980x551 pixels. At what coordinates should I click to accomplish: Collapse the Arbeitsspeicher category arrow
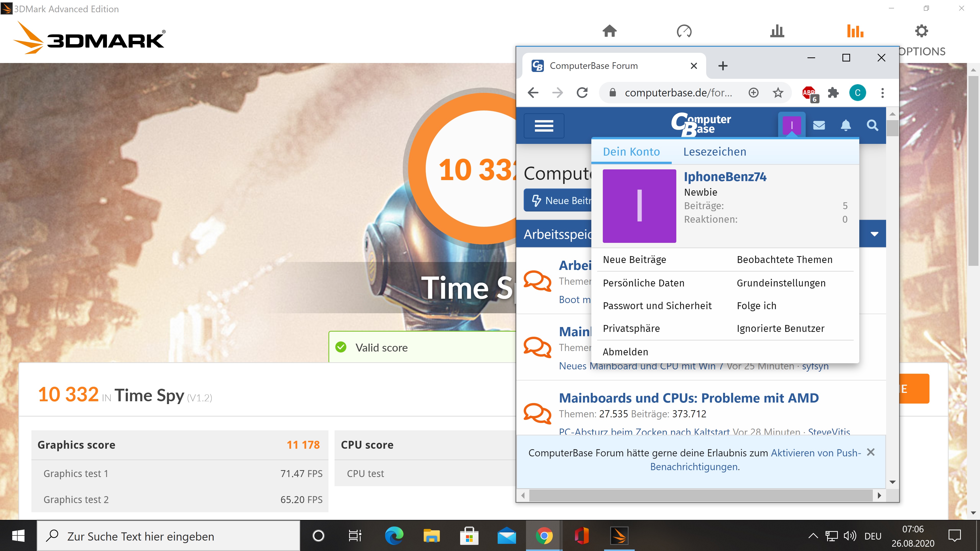click(874, 234)
